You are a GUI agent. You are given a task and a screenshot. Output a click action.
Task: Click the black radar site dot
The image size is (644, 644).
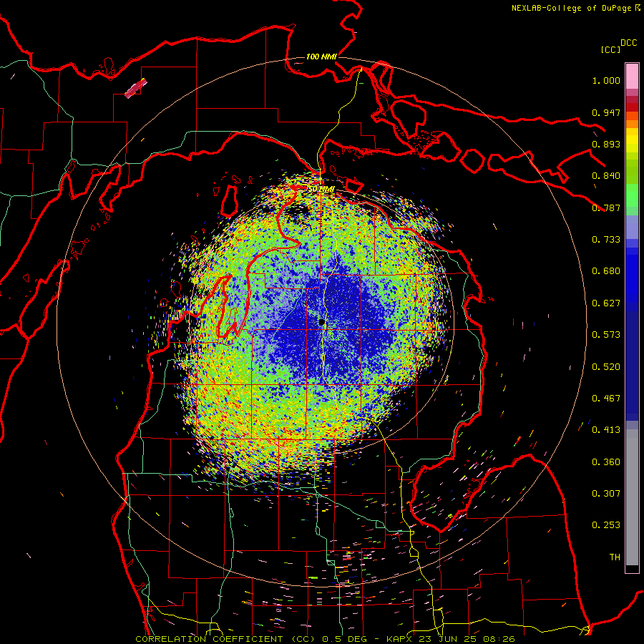point(321,322)
